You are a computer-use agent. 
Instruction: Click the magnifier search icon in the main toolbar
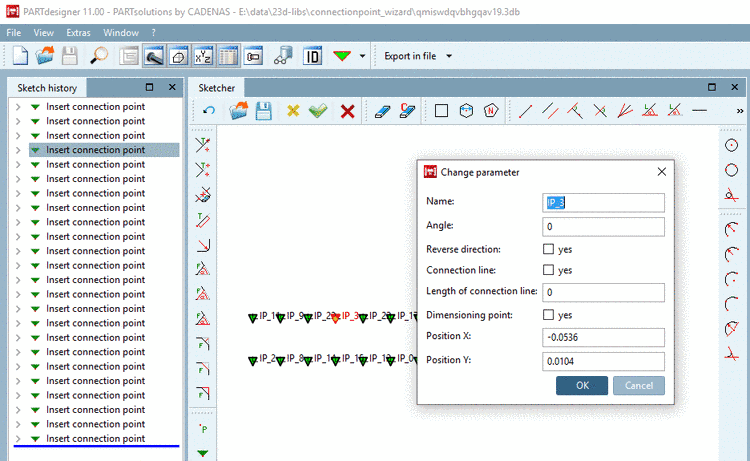tap(99, 56)
